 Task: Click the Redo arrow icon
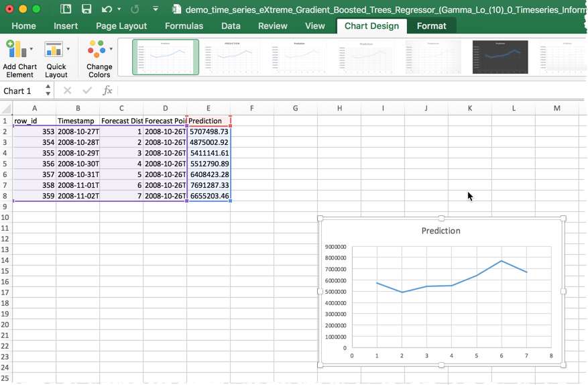click(134, 9)
